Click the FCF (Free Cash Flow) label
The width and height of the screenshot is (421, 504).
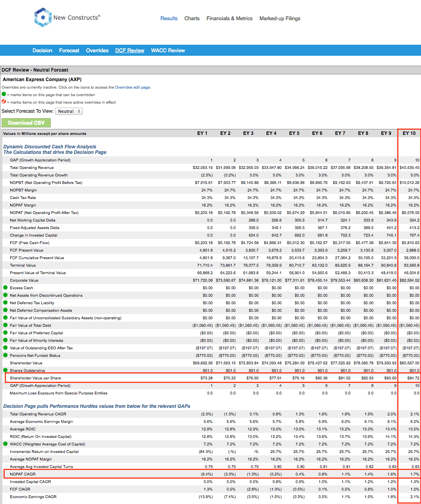coord(30,243)
